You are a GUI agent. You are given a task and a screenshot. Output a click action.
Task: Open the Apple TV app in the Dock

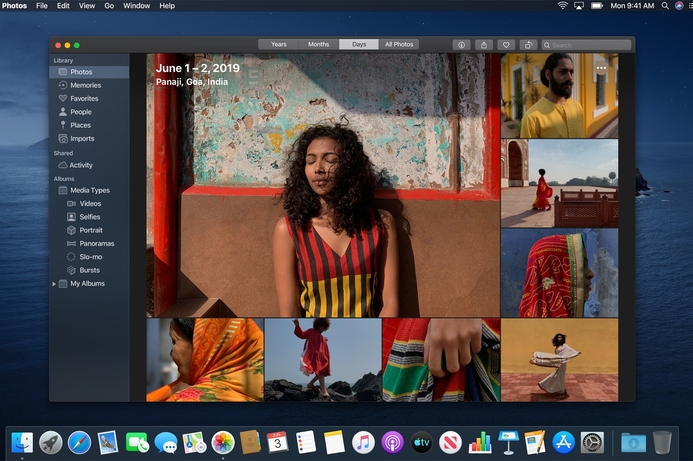[422, 442]
